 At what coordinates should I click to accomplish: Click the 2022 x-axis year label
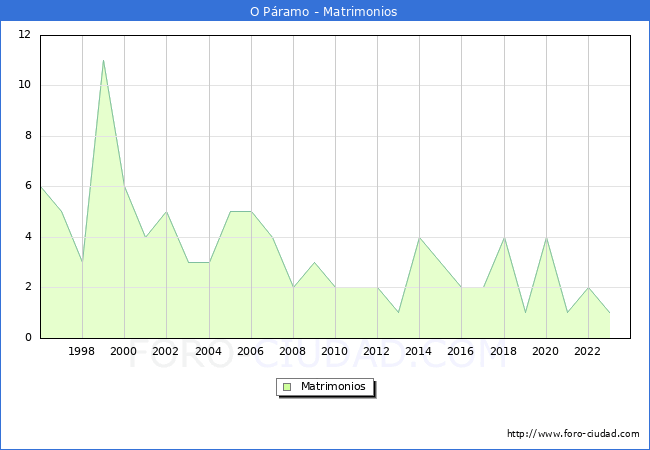tap(587, 351)
